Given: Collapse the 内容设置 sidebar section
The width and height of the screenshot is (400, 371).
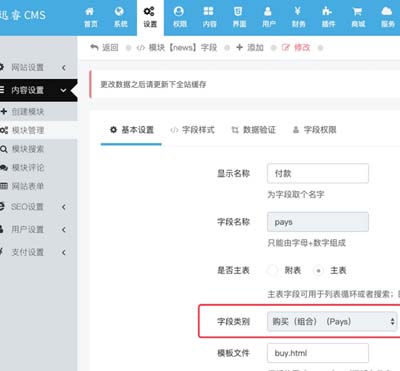Looking at the screenshot, I should (37, 90).
